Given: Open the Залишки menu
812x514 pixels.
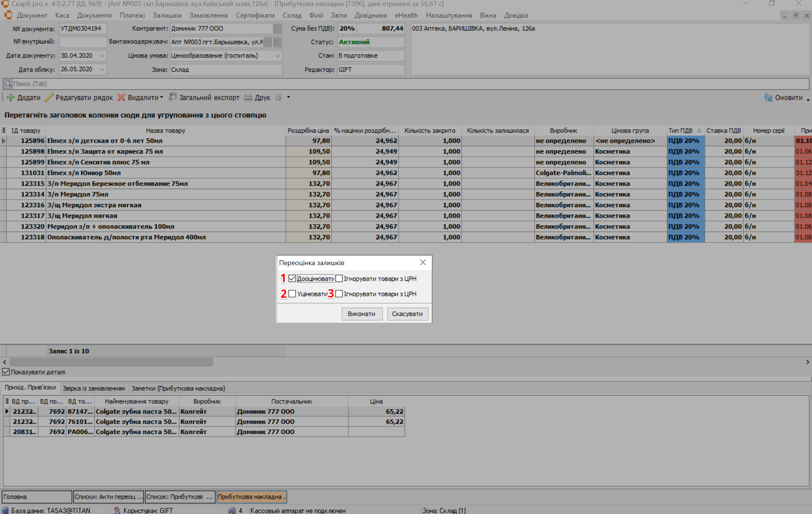Looking at the screenshot, I should 167,15.
